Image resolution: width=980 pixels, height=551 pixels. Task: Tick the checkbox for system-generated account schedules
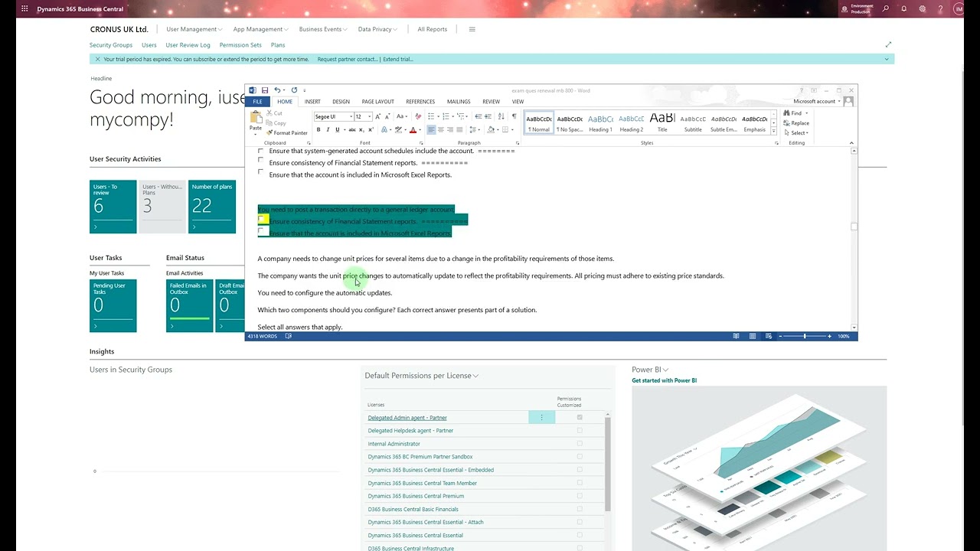tap(260, 151)
